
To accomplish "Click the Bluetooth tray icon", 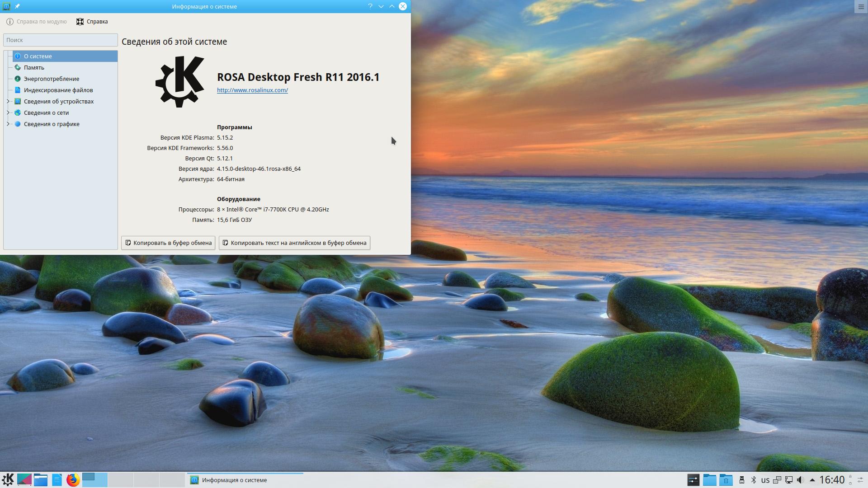I will click(x=753, y=480).
